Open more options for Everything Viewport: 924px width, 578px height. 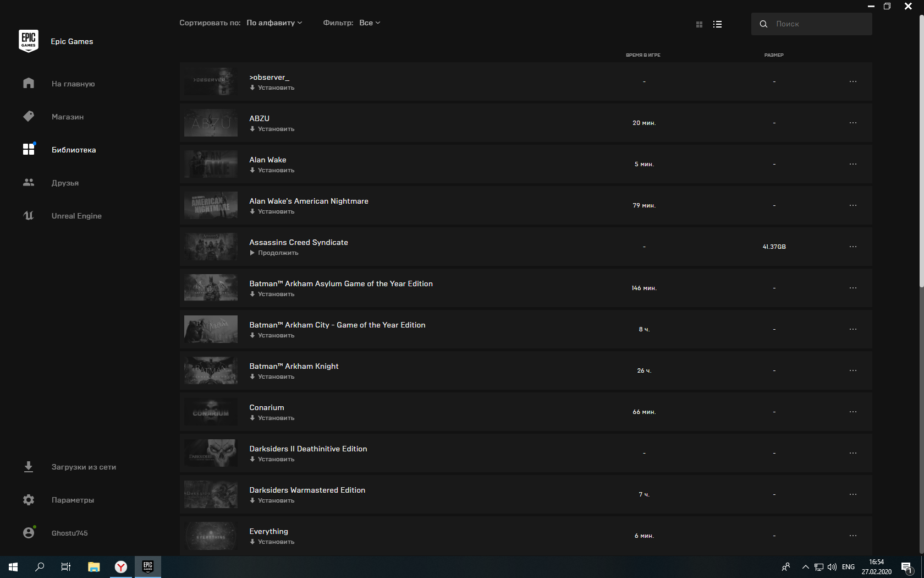(853, 536)
